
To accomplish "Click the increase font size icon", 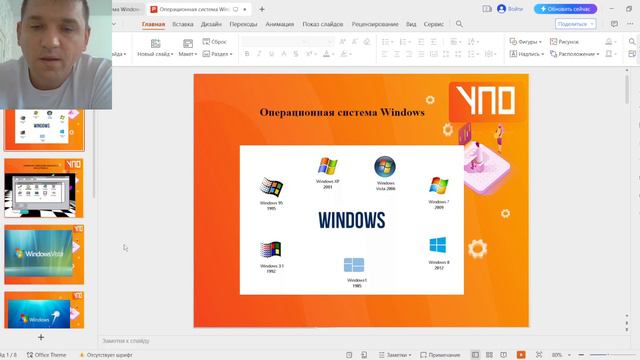I will click(342, 42).
